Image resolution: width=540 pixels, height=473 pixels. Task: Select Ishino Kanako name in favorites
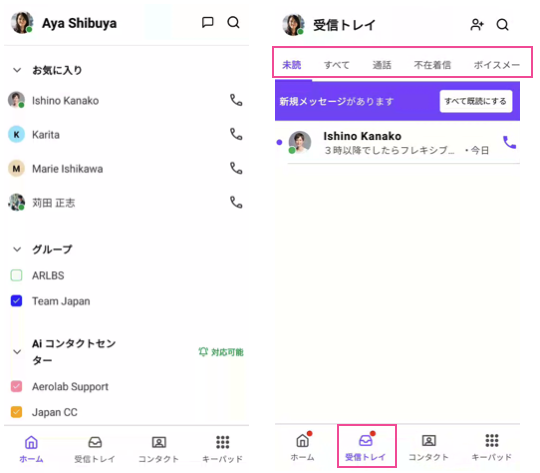pyautogui.click(x=65, y=100)
